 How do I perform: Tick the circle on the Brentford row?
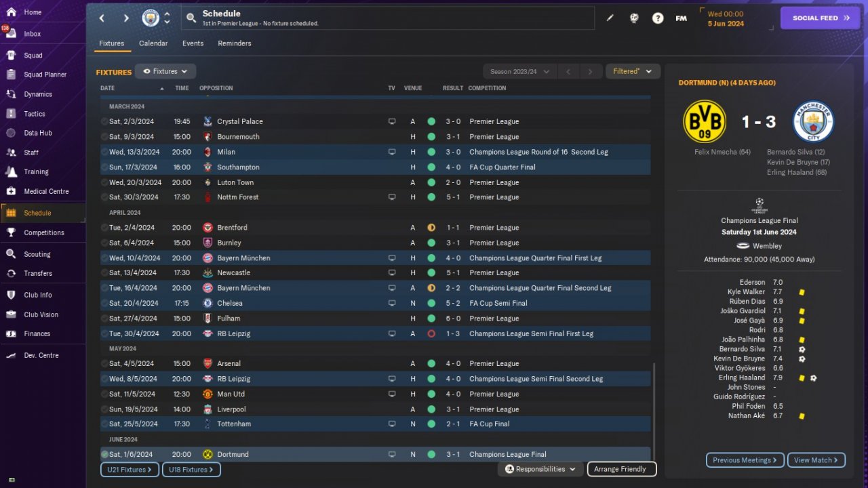point(104,228)
